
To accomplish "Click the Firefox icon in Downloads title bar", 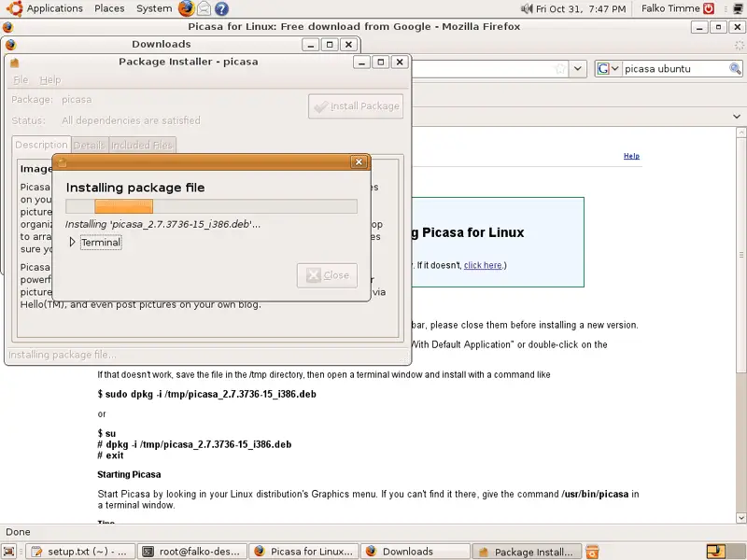I will click(10, 44).
